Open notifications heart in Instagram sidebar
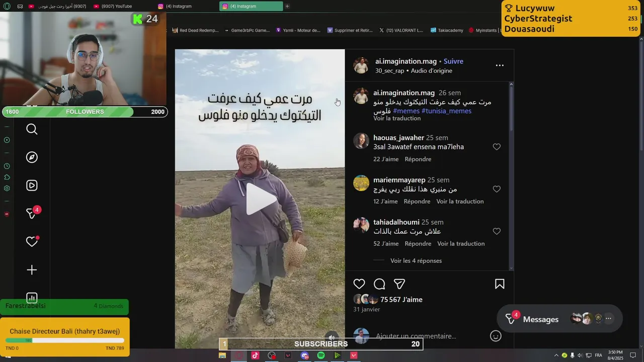The height and width of the screenshot is (362, 644). [x=32, y=242]
